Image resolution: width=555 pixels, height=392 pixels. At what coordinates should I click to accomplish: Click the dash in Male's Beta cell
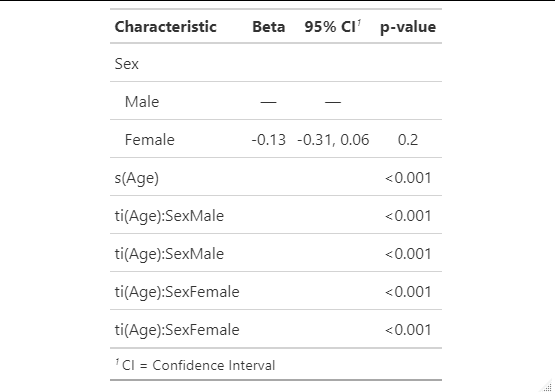(x=269, y=102)
